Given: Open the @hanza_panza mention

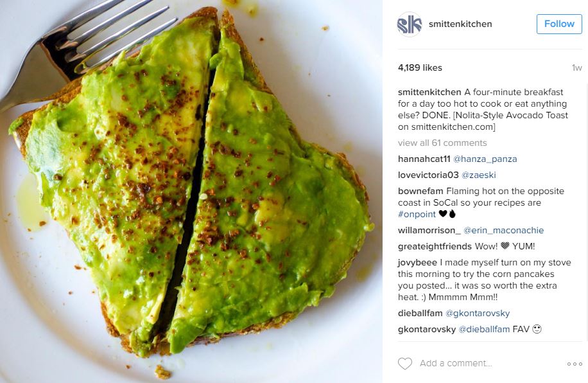Looking at the screenshot, I should pyautogui.click(x=485, y=159).
